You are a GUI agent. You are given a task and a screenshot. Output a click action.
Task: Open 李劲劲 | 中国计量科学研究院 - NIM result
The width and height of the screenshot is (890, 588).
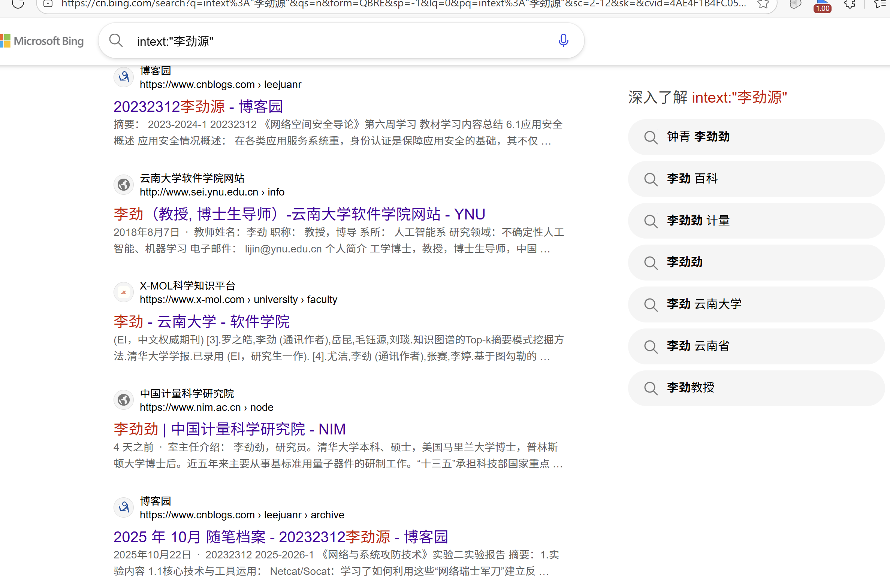229,429
